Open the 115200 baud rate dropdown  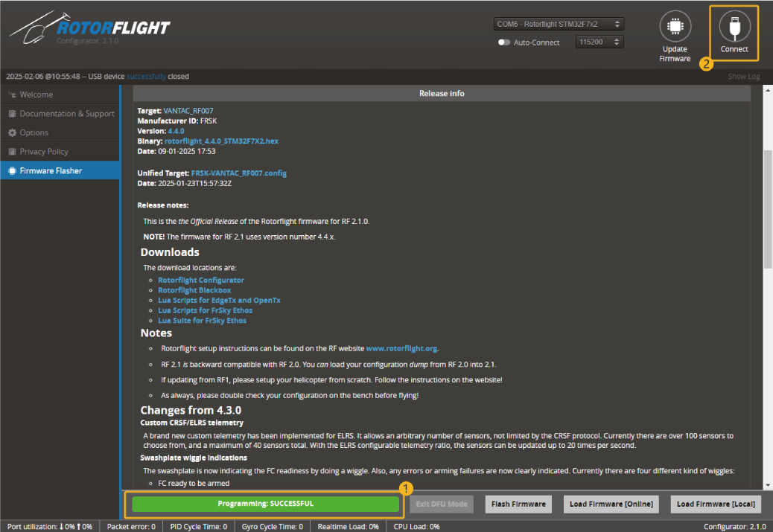click(x=599, y=42)
